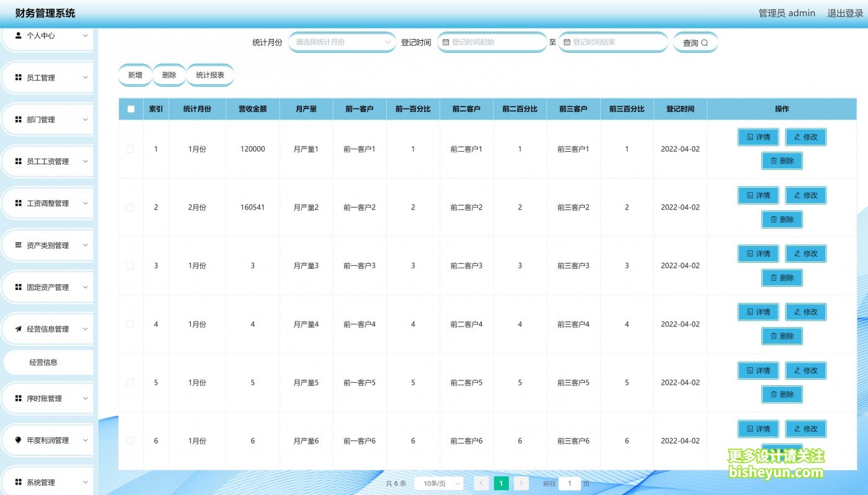Check the checkbox for row 1
Screen dimensions: 868x495
(130, 149)
